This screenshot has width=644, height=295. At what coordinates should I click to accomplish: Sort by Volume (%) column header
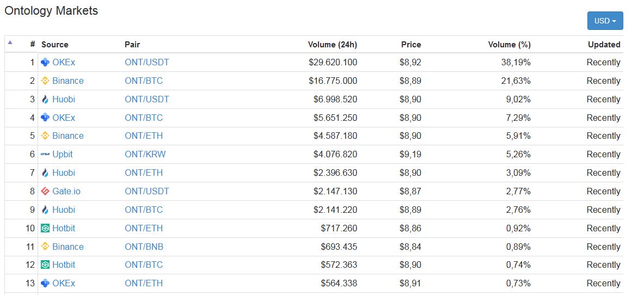coord(509,45)
